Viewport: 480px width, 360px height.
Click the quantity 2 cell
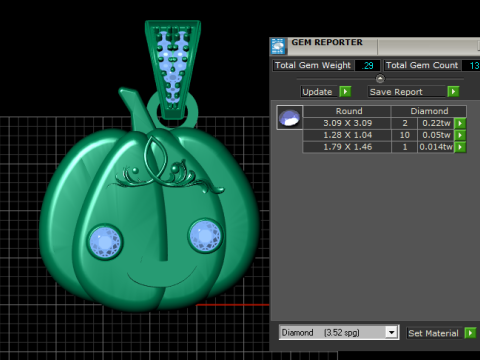(404, 123)
